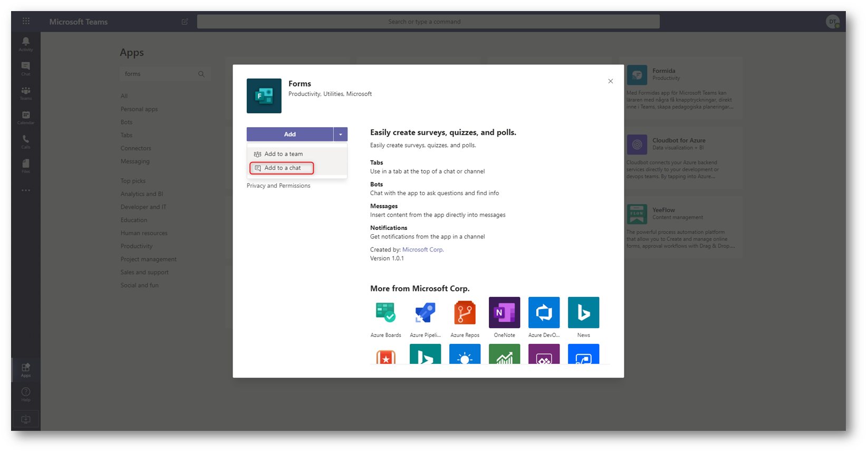868x453 pixels.
Task: Click the Cloudbot for Azure title
Action: pos(679,140)
